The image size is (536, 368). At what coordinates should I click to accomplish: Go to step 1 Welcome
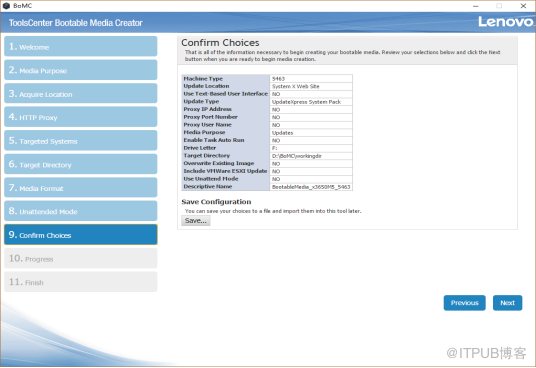coord(81,46)
